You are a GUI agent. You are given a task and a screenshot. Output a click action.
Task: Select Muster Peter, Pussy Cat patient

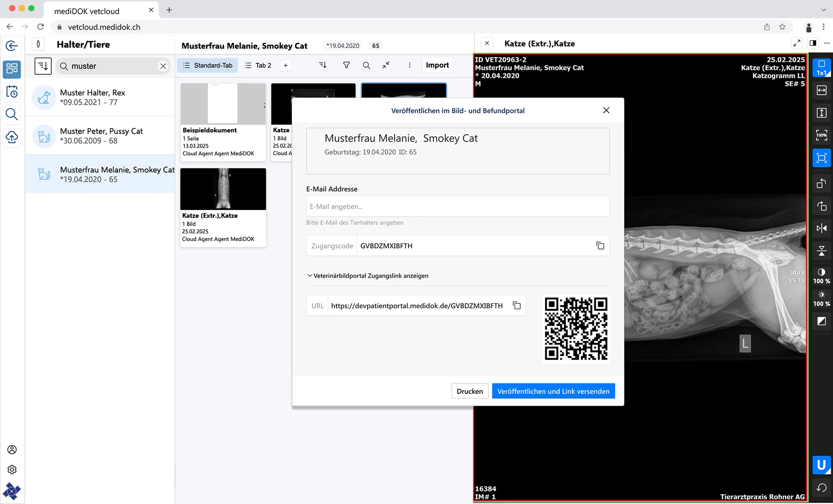[100, 136]
